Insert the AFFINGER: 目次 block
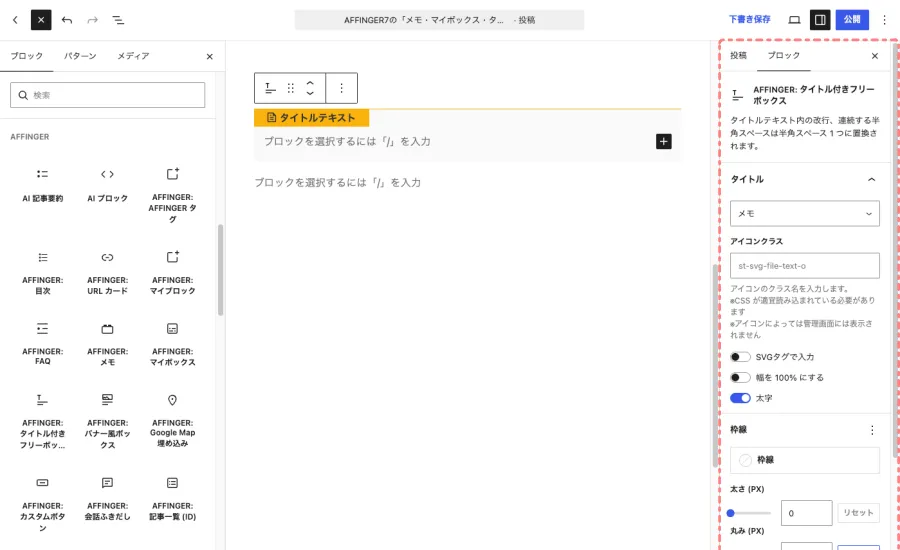The height and width of the screenshot is (550, 900). (x=42, y=273)
